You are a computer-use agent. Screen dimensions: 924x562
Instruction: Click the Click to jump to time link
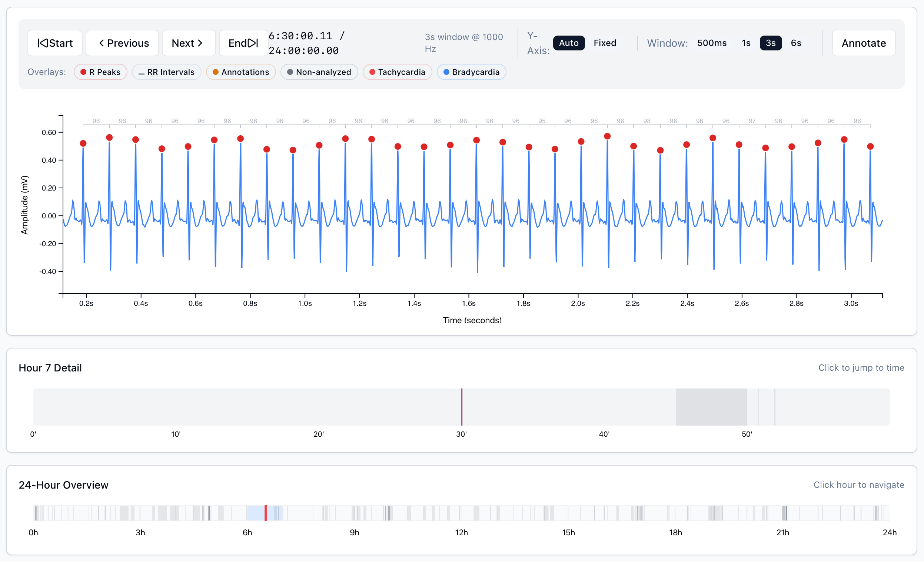point(861,368)
